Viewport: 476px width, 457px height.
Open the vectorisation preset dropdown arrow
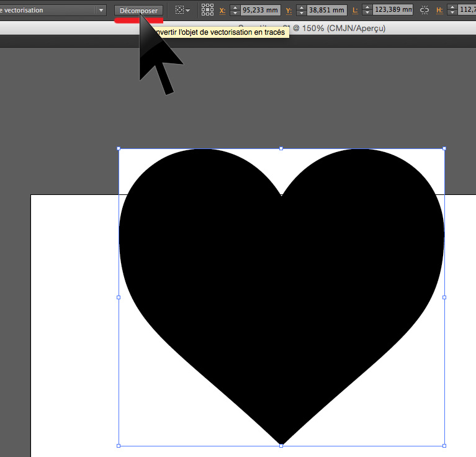[101, 11]
